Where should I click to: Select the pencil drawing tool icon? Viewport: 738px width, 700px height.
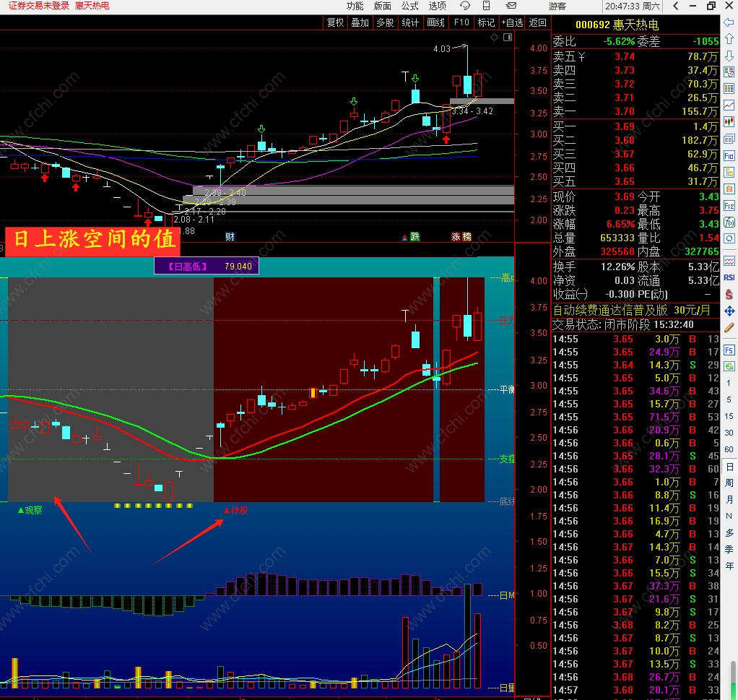(x=729, y=327)
